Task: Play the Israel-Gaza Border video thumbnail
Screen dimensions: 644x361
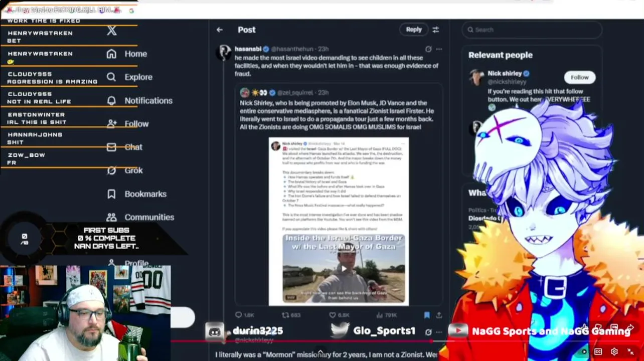Action: tap(344, 268)
